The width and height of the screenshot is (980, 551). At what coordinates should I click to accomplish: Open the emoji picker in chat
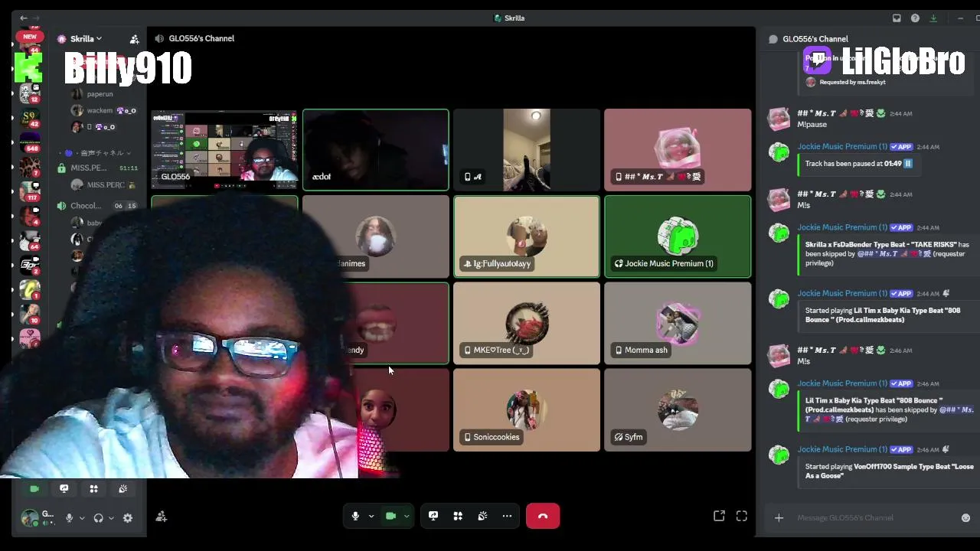coord(965,518)
